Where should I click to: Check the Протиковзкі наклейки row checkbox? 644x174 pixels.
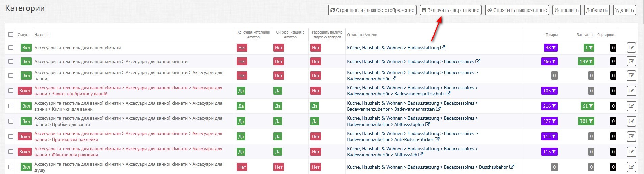point(11,136)
